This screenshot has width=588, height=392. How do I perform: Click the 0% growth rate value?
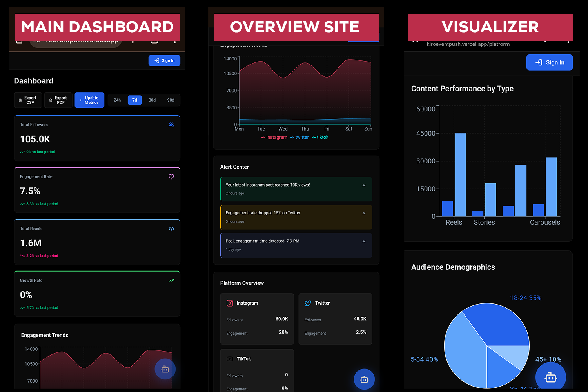point(26,295)
